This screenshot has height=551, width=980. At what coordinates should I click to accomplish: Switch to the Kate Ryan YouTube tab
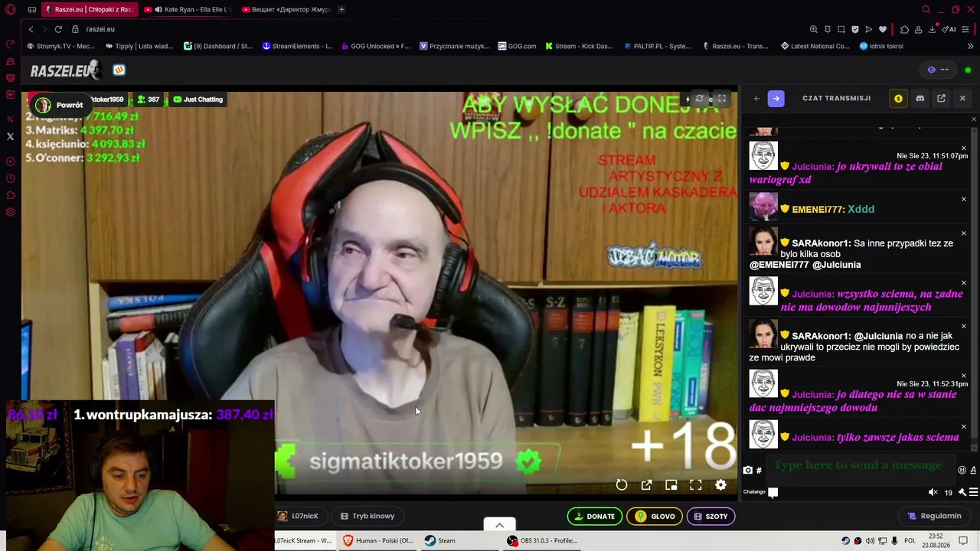pyautogui.click(x=188, y=9)
